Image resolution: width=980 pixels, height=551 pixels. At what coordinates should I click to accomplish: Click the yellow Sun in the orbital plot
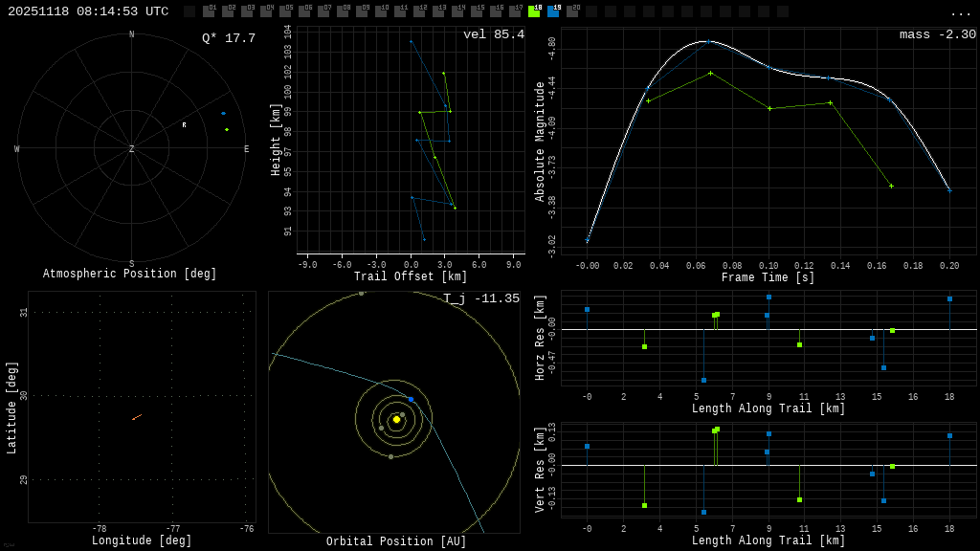click(x=396, y=419)
